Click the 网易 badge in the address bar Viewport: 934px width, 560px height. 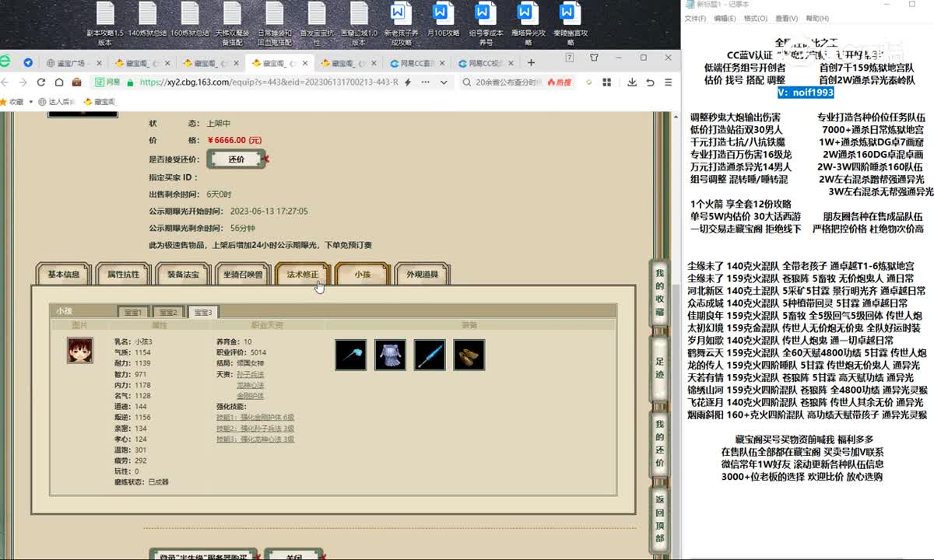point(107,82)
